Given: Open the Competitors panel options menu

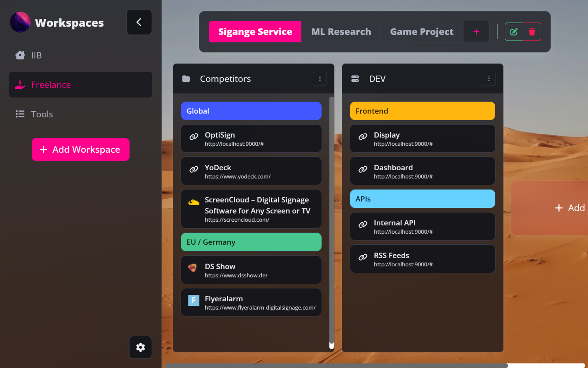Looking at the screenshot, I should 320,79.
